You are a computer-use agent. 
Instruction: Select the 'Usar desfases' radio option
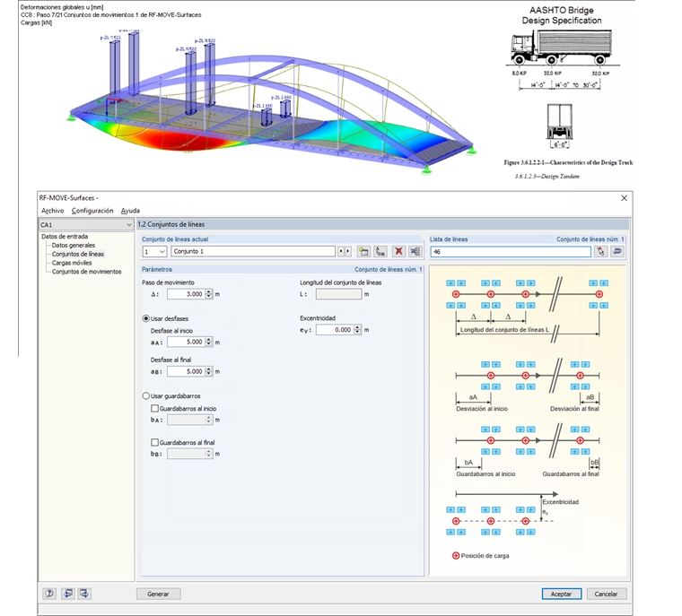[146, 318]
